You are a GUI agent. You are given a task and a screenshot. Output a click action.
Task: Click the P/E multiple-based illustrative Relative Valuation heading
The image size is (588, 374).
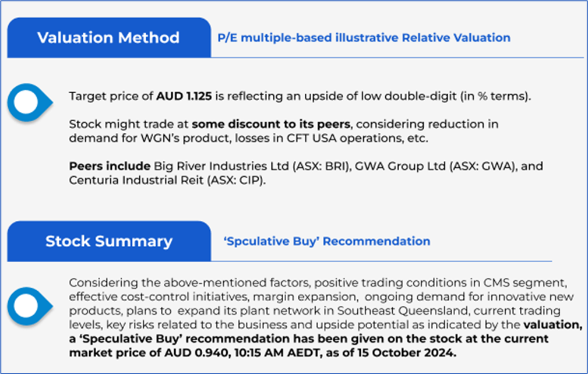(x=364, y=38)
